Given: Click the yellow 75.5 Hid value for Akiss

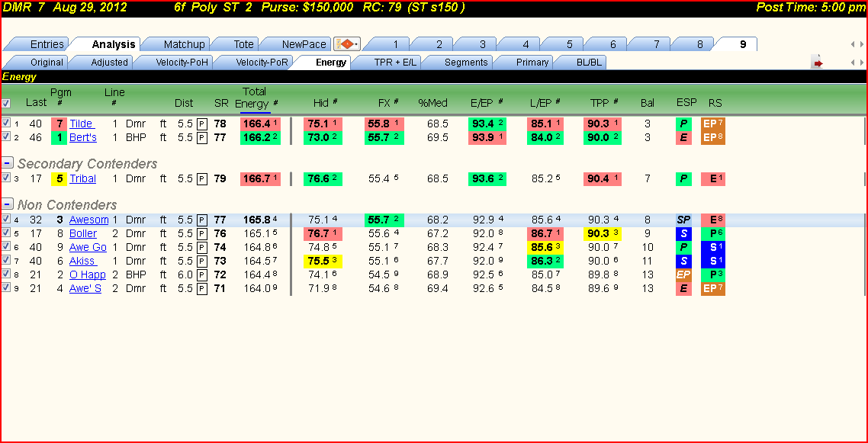Looking at the screenshot, I should pyautogui.click(x=322, y=261).
